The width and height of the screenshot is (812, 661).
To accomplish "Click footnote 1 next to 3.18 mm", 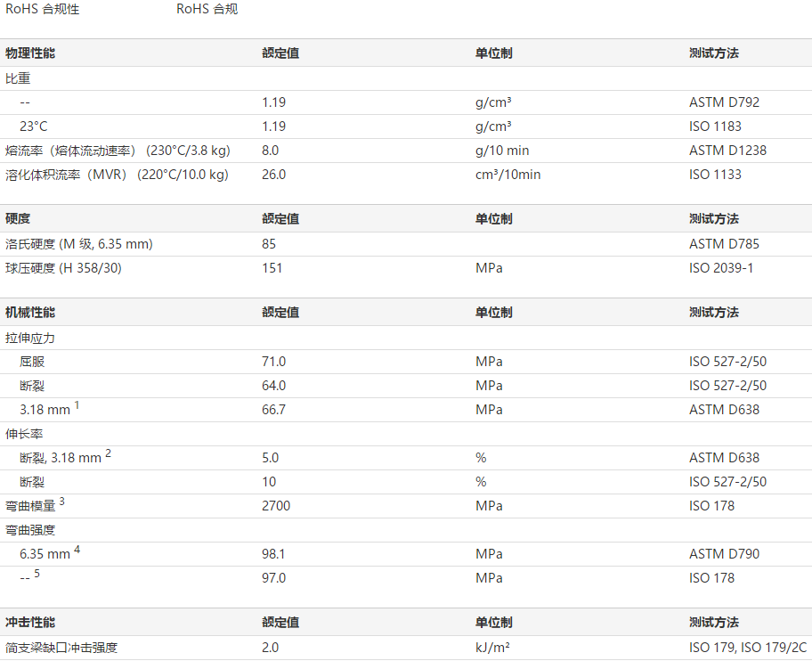I will (77, 406).
